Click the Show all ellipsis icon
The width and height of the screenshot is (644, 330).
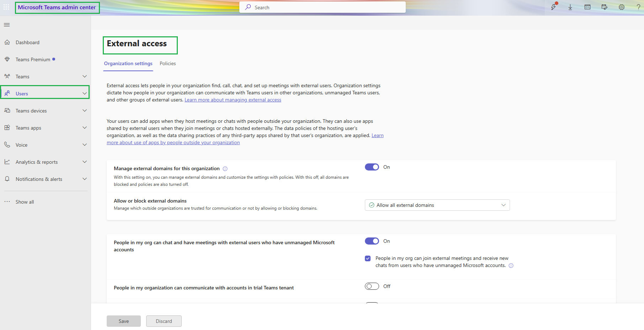[x=7, y=202]
